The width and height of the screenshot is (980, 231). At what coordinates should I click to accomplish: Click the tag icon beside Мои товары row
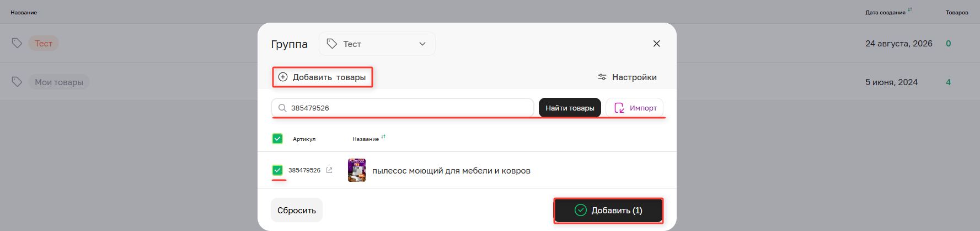[x=17, y=82]
